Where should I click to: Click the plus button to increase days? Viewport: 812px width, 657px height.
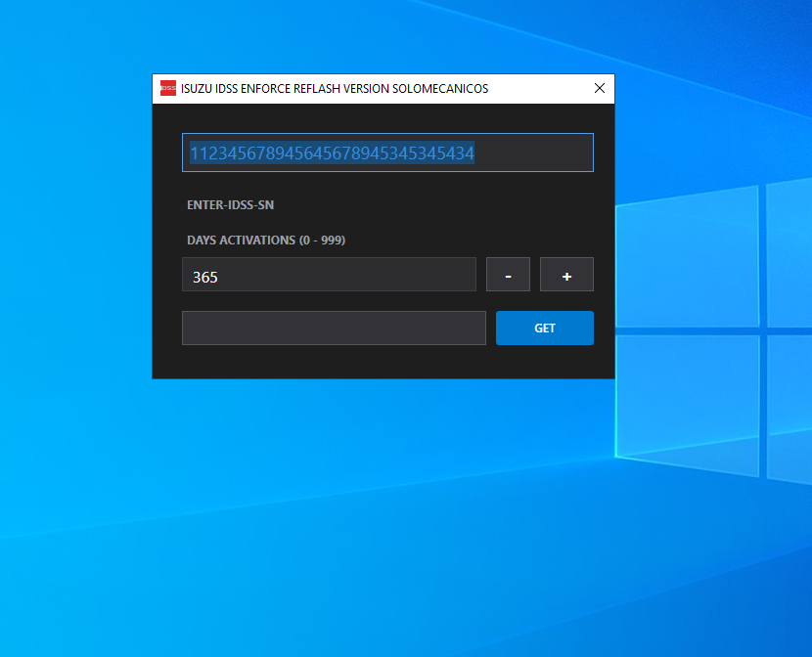pyautogui.click(x=566, y=274)
